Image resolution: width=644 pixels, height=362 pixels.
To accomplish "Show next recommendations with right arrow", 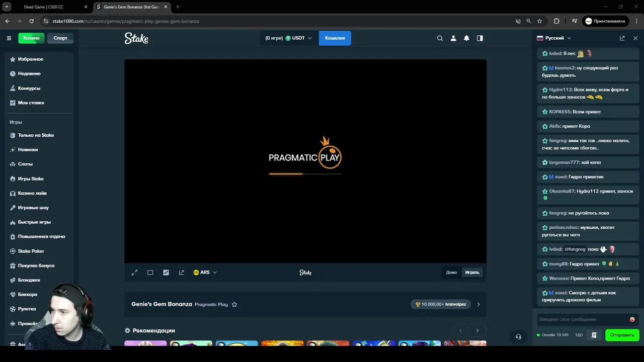I will pyautogui.click(x=477, y=330).
